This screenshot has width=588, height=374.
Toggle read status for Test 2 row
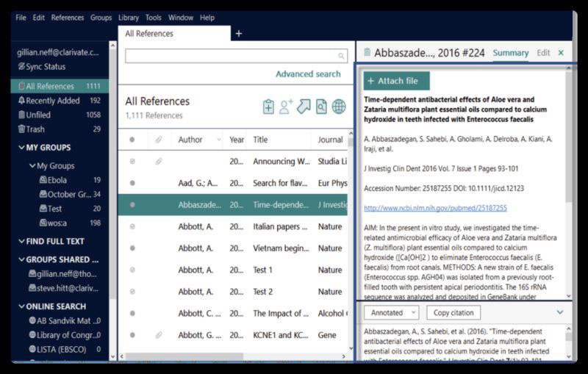(132, 292)
